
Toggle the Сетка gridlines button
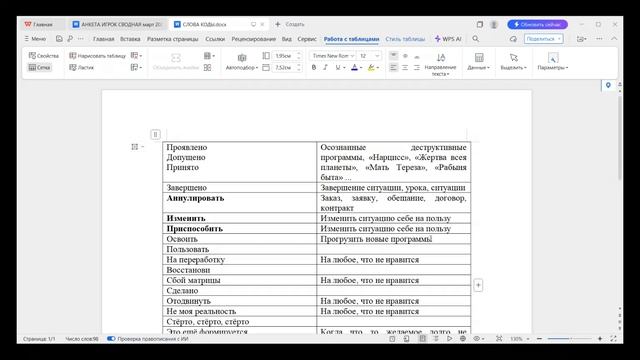39,67
